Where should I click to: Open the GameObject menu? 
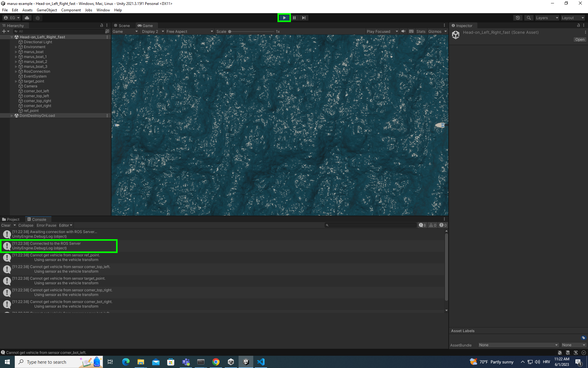click(x=47, y=10)
